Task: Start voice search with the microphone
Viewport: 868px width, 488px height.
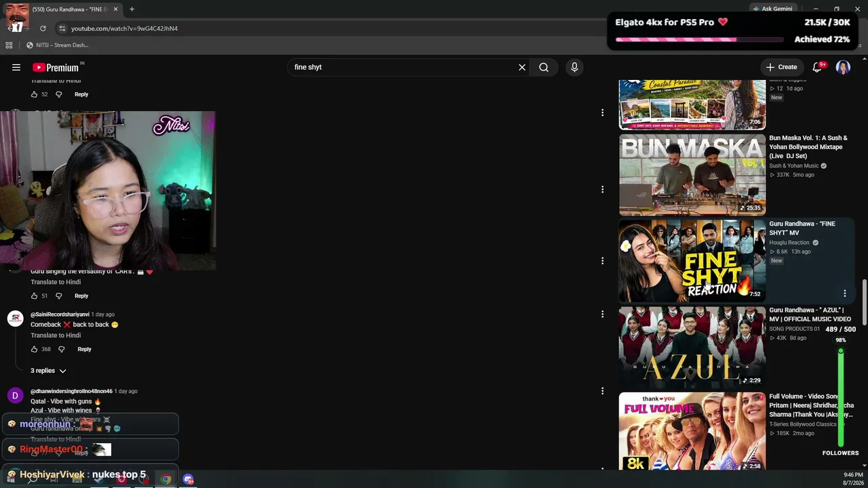Action: (574, 67)
